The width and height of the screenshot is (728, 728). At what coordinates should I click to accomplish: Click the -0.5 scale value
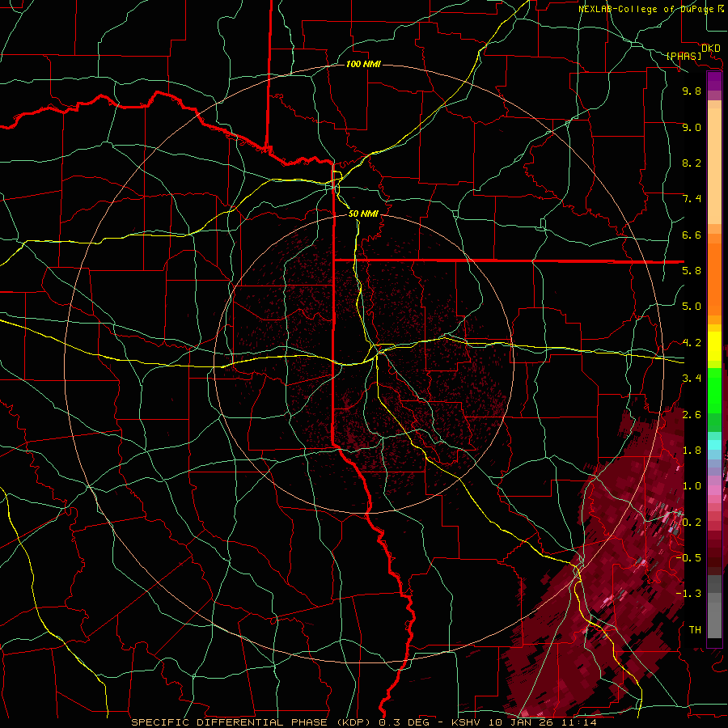coord(688,558)
